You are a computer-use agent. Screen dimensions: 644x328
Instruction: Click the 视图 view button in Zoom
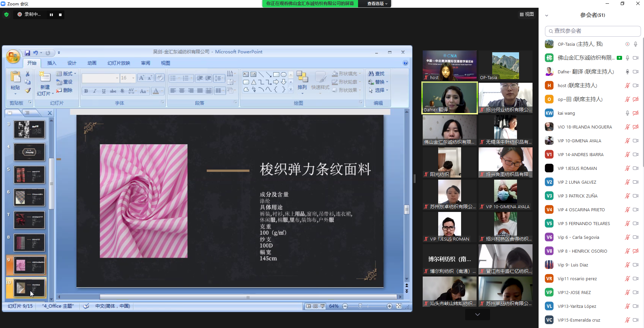tap(527, 14)
